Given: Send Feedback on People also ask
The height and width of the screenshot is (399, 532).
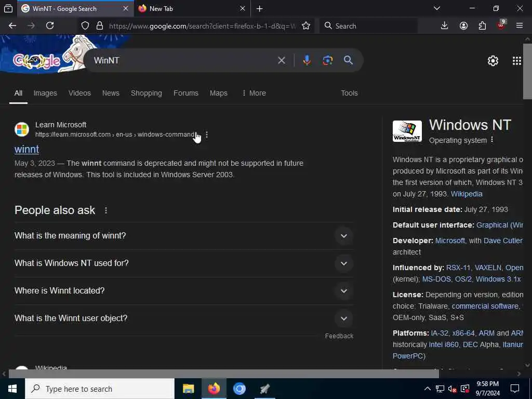Looking at the screenshot, I should (339, 336).
